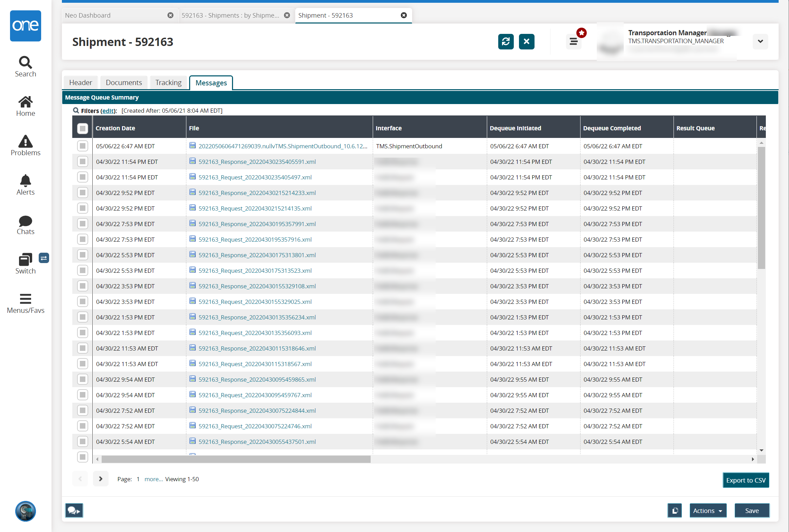Viewport: 789px width, 532px height.
Task: Open the Problems warning icon
Action: [x=25, y=141]
